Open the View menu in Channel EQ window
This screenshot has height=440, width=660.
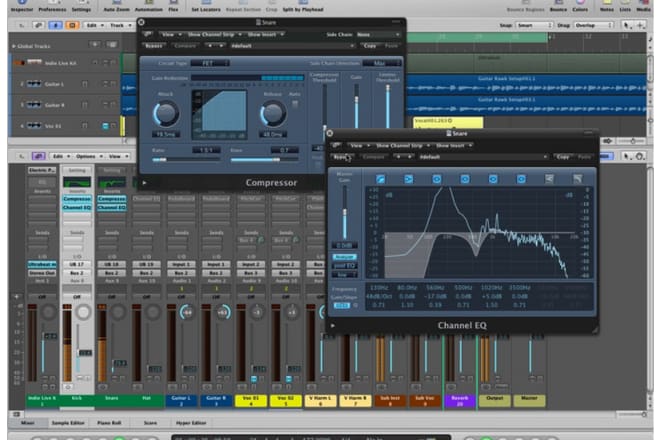(x=359, y=145)
